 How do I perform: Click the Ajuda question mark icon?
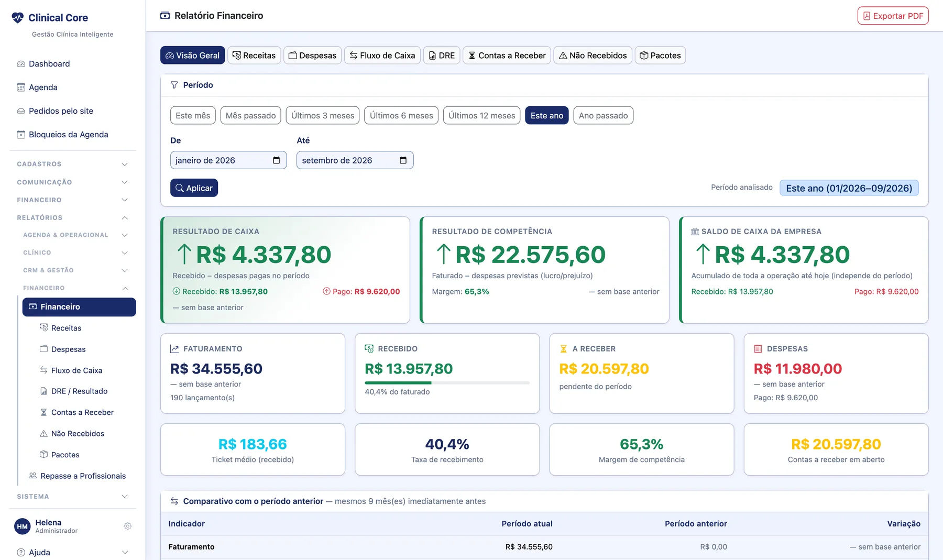coord(21,552)
